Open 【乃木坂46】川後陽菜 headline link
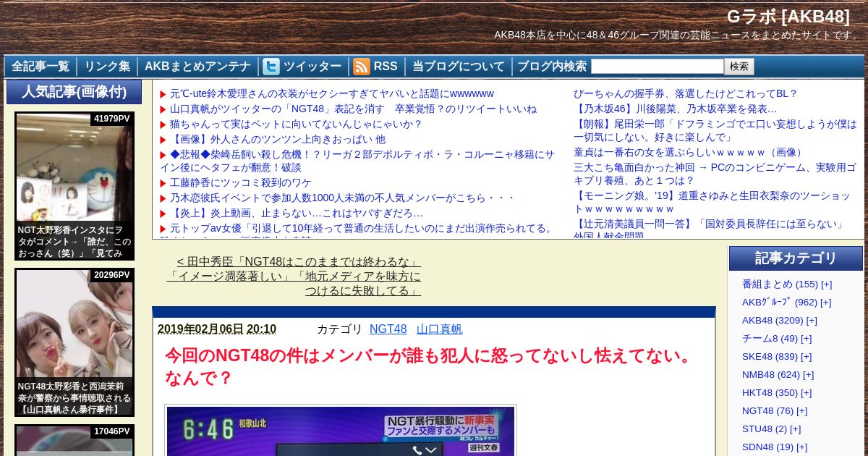The height and width of the screenshot is (456, 868). pyautogui.click(x=675, y=109)
